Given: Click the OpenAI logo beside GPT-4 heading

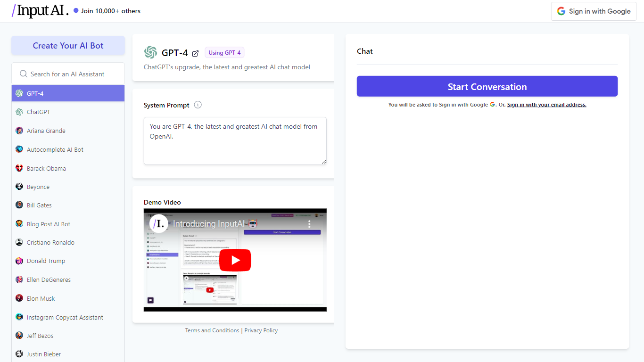Looking at the screenshot, I should coord(151,52).
